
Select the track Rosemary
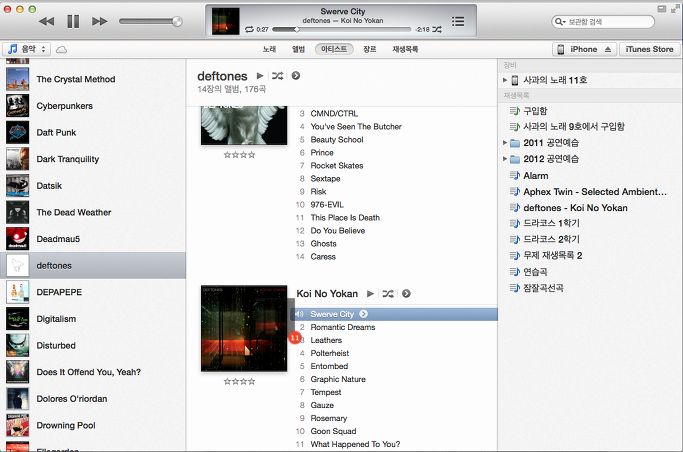click(x=328, y=418)
